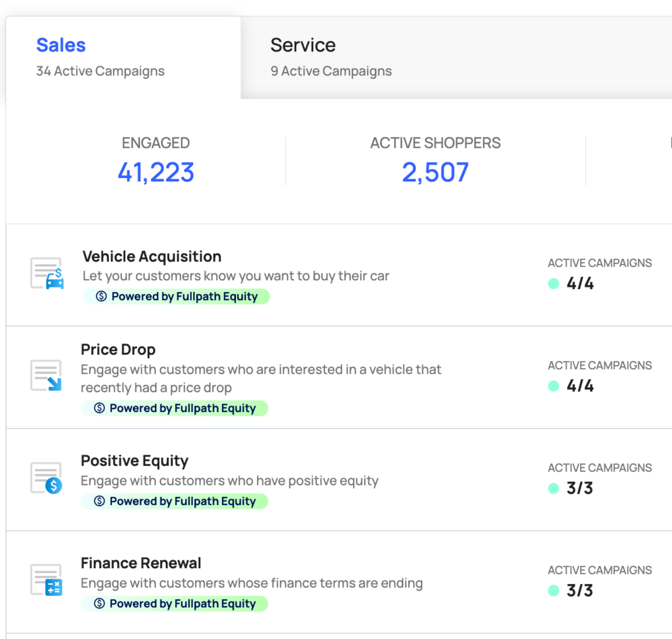Click the green status dot for Vehicle Acquisition
672x639 pixels.
[x=553, y=284]
